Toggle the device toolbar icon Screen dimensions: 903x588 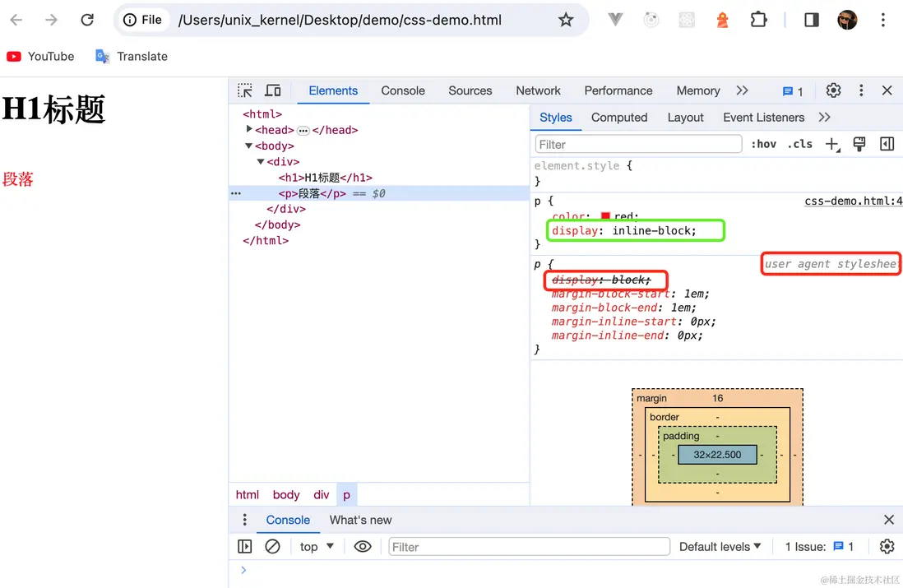(273, 90)
